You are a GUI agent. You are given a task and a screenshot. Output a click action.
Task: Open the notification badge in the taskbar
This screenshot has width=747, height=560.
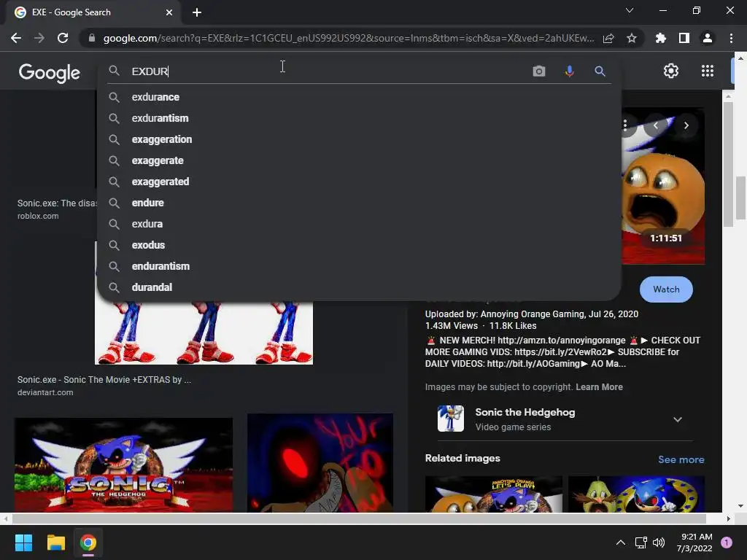[727, 542]
